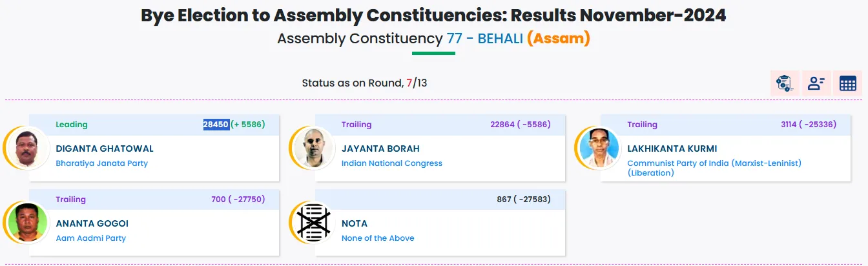Screen dimensions: 868x266
Task: Click the Bharatiya Janata Party label
Action: [x=101, y=163]
